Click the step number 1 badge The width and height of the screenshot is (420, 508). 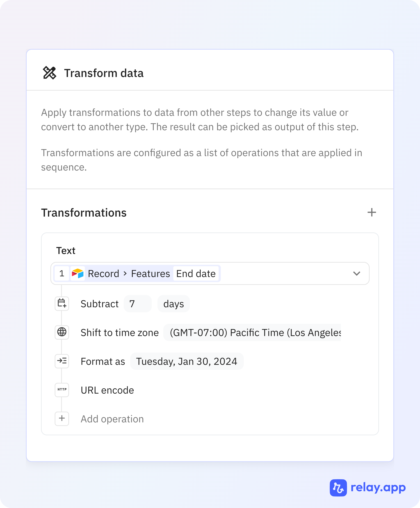click(62, 274)
